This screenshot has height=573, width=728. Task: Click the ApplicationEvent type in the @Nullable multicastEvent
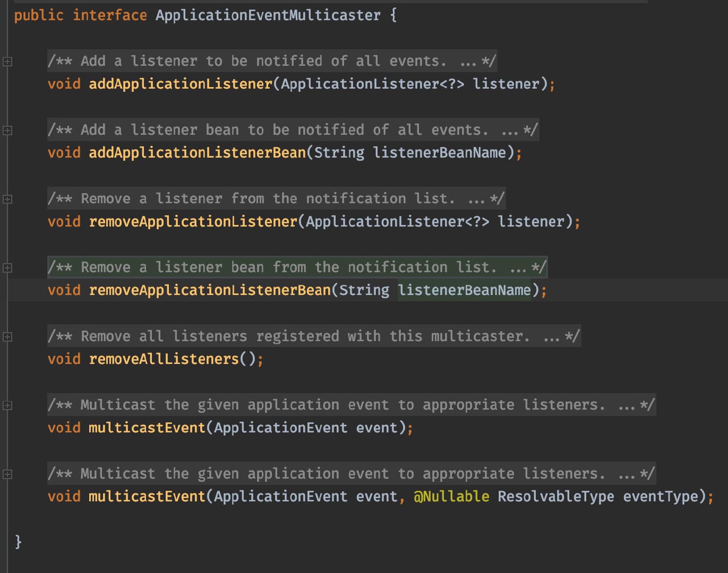[x=281, y=497]
